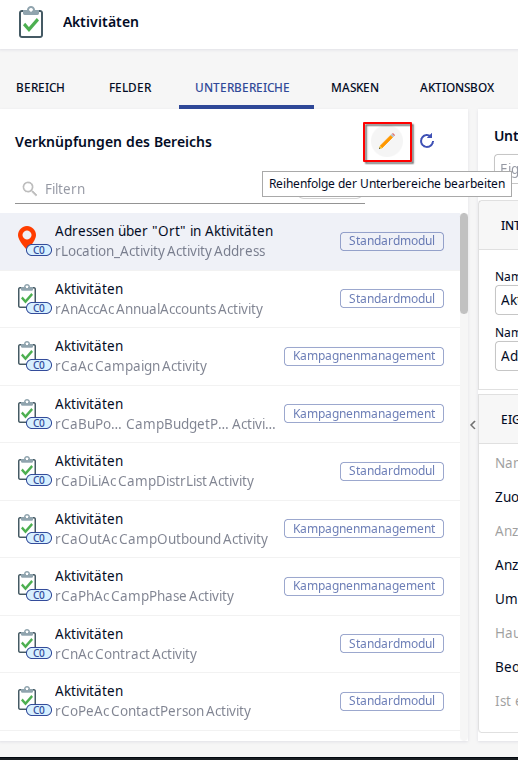The image size is (518, 760).
Task: Switch to the BEREICH tab
Action: (40, 88)
